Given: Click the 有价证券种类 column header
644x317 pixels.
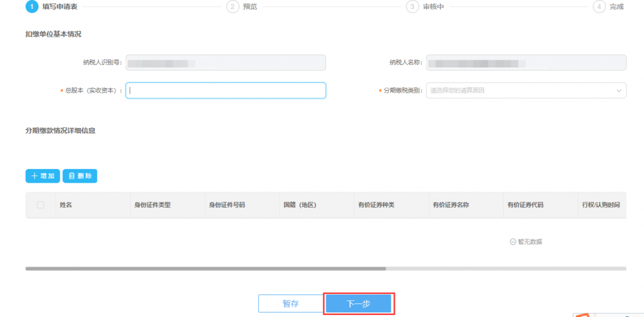Looking at the screenshot, I should [x=376, y=205].
